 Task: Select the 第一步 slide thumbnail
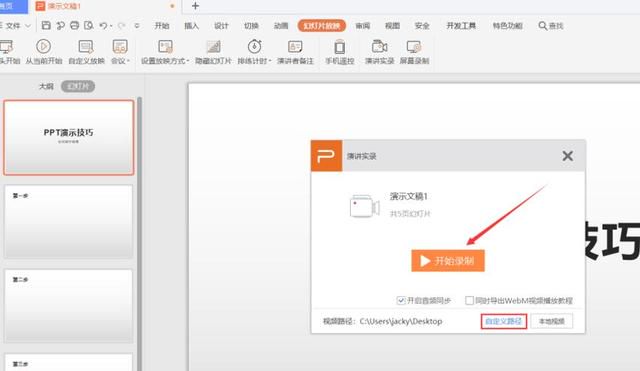[69, 221]
